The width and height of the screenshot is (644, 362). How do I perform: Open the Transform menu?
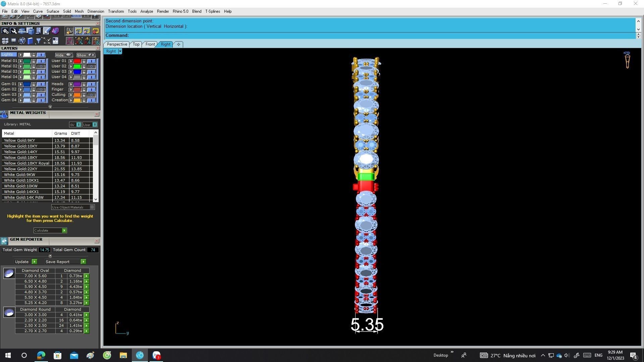116,11
